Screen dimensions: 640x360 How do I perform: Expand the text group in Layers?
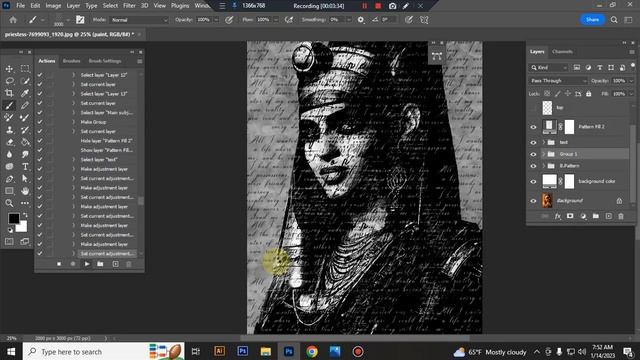click(x=544, y=142)
